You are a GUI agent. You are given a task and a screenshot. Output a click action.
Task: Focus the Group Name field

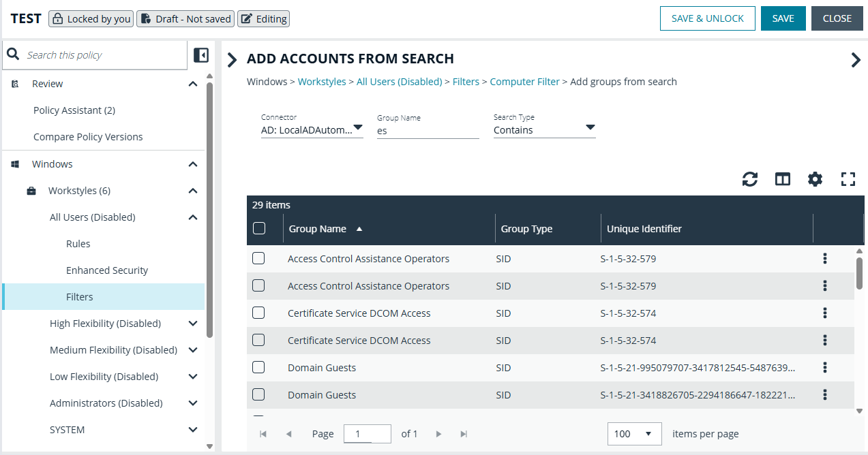[428, 130]
